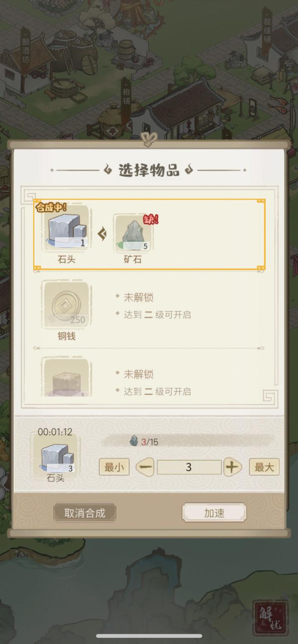Tap the locked 铜钱 copper coin icon
The image size is (298, 644).
pos(66,304)
